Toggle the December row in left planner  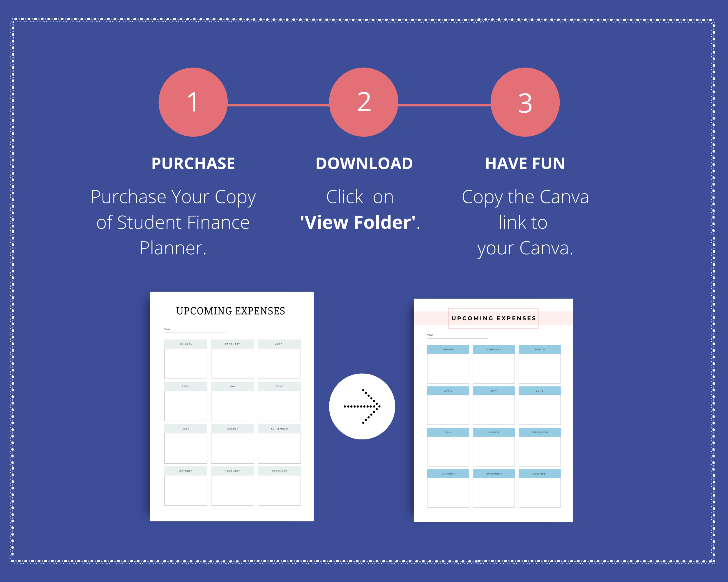click(279, 470)
